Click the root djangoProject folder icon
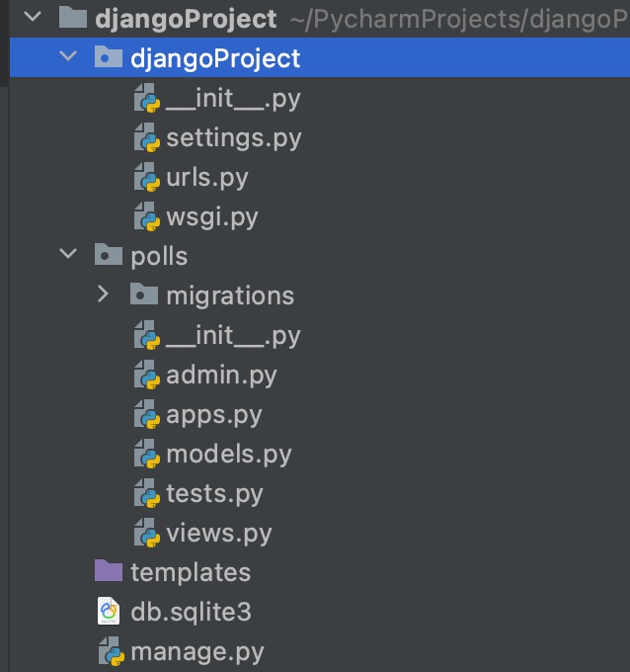The image size is (630, 672). click(x=72, y=18)
